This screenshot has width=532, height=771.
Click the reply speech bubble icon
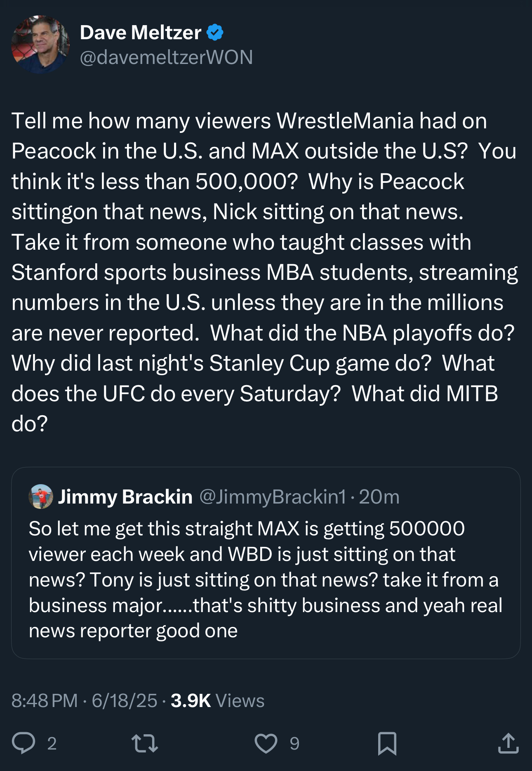click(x=24, y=743)
